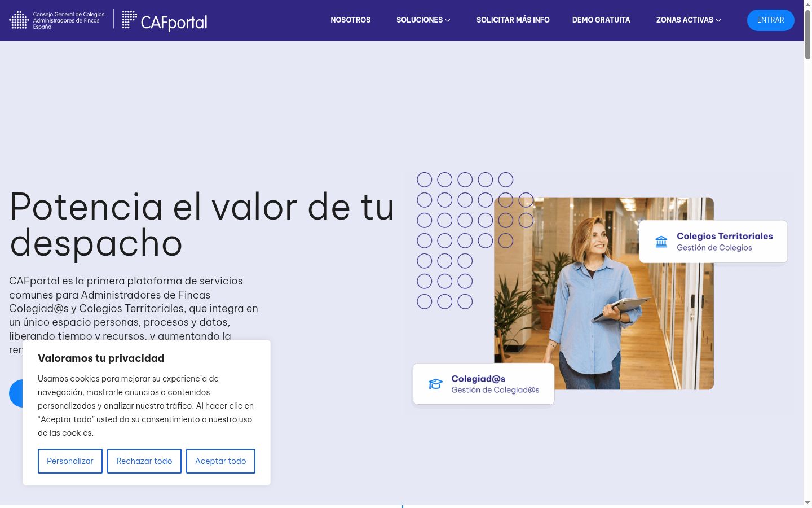Click the page vertical scrollbar thumb
This screenshot has width=812, height=508.
[x=807, y=34]
